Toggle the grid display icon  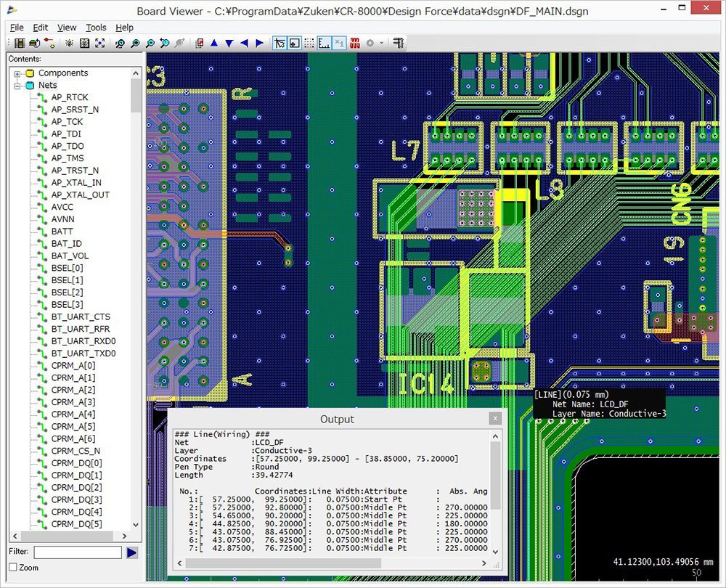pos(310,43)
